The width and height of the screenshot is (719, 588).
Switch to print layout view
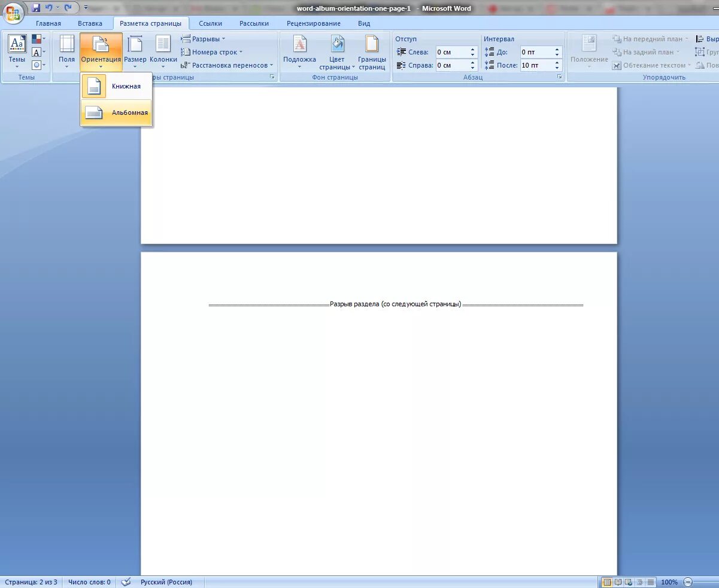[x=607, y=582]
